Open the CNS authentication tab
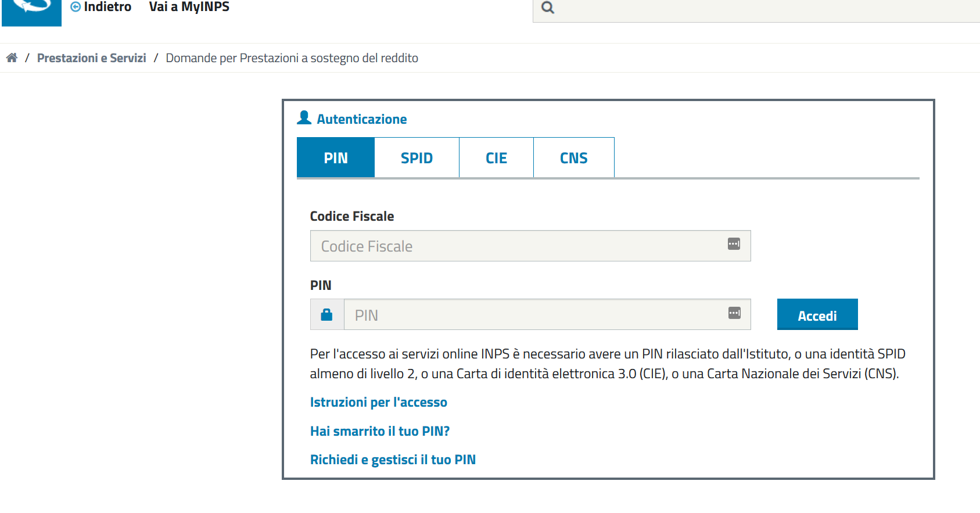Viewport: 980px width, 513px height. point(573,157)
